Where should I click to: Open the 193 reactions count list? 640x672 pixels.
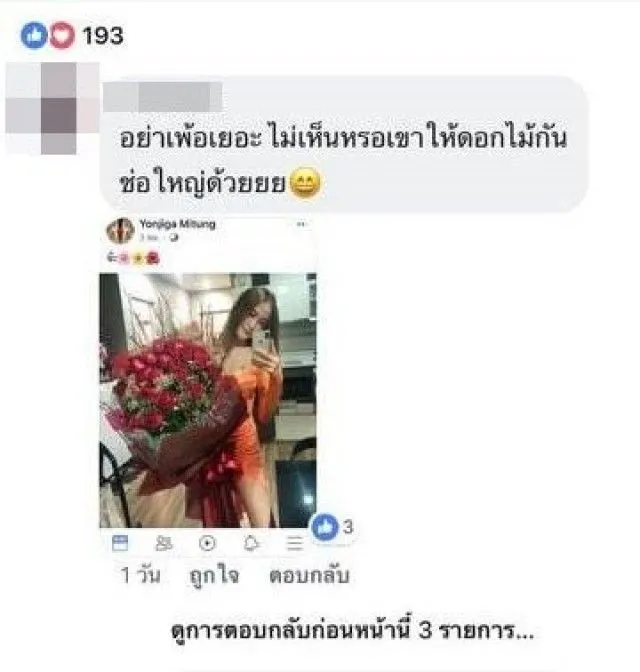(103, 36)
